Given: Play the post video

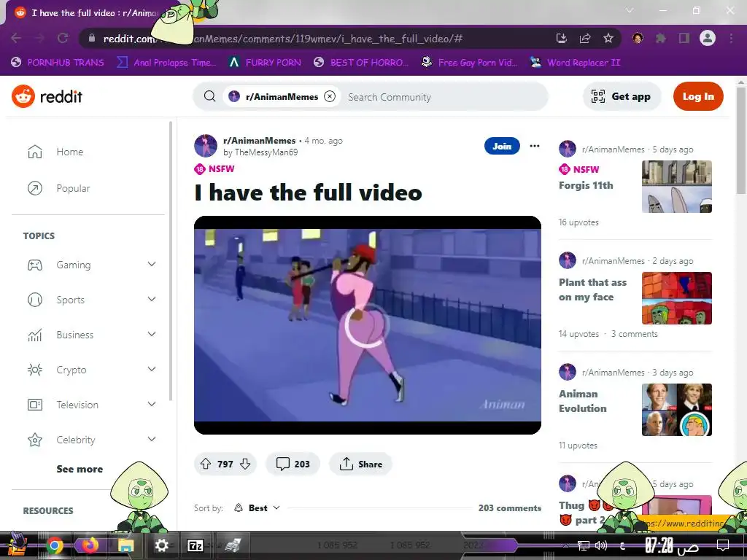Looking at the screenshot, I should (x=368, y=325).
